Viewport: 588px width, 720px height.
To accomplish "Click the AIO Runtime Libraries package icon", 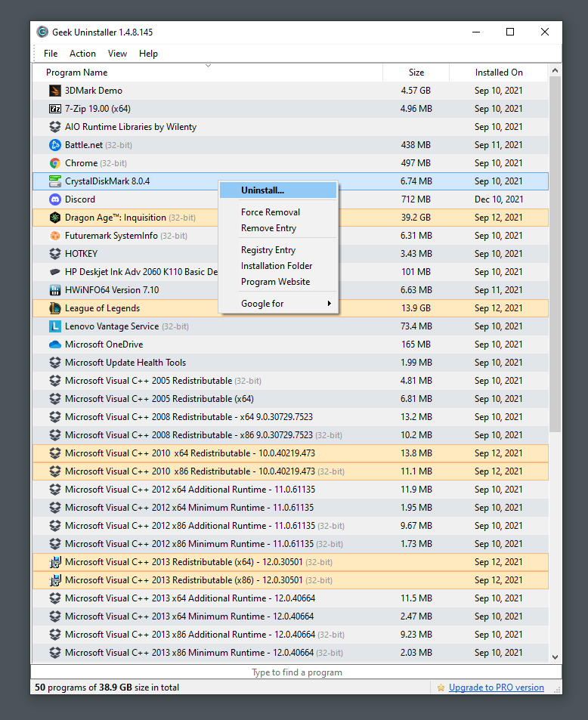I will click(55, 127).
